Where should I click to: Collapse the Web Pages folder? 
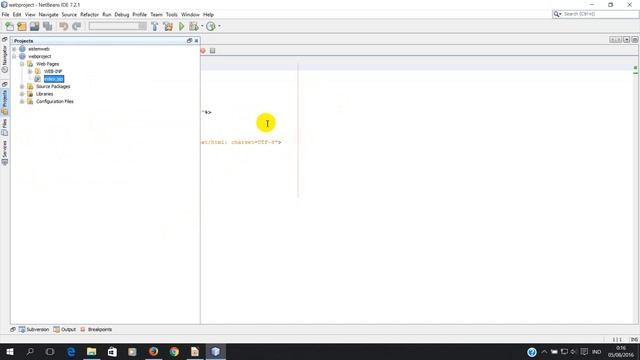pyautogui.click(x=22, y=64)
